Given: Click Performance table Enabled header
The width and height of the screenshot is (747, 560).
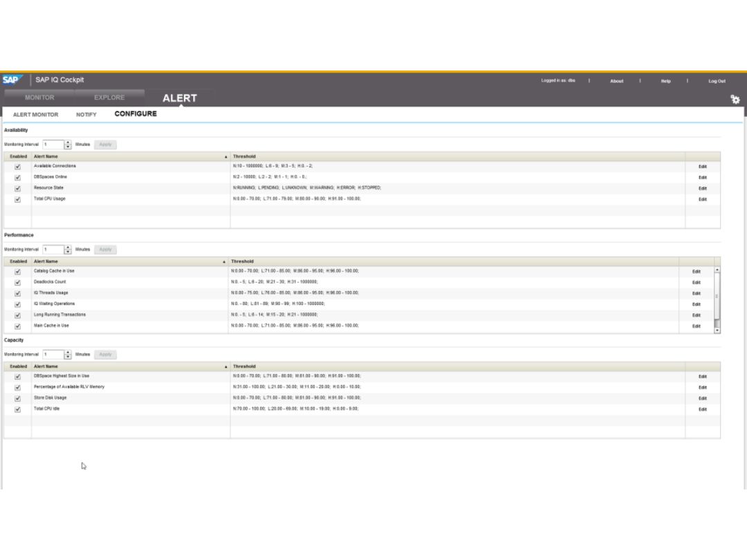Looking at the screenshot, I should [x=18, y=261].
